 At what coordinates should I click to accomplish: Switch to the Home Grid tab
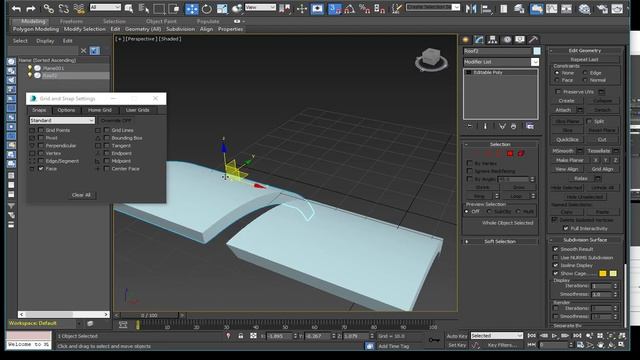tap(100, 110)
